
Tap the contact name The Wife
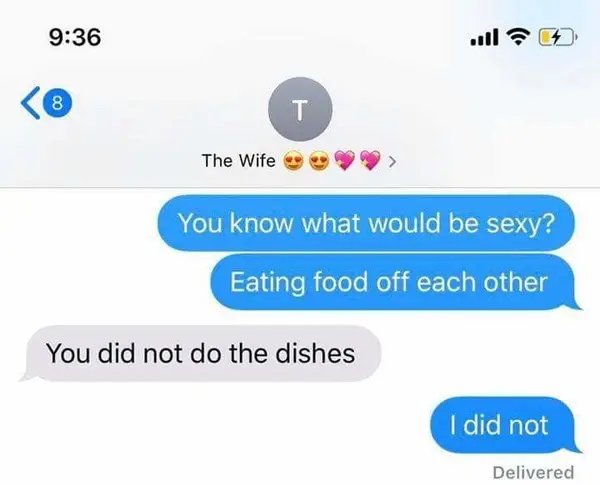tap(239, 160)
